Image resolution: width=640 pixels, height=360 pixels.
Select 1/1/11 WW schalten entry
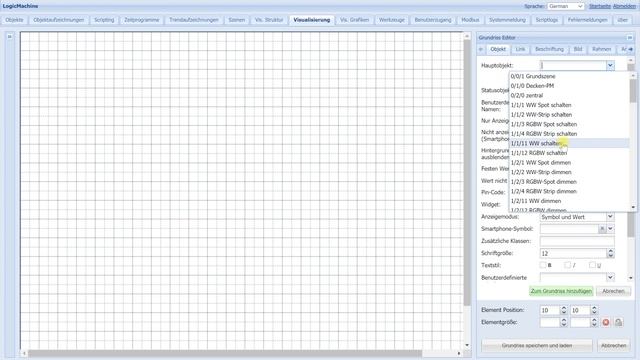569,144
